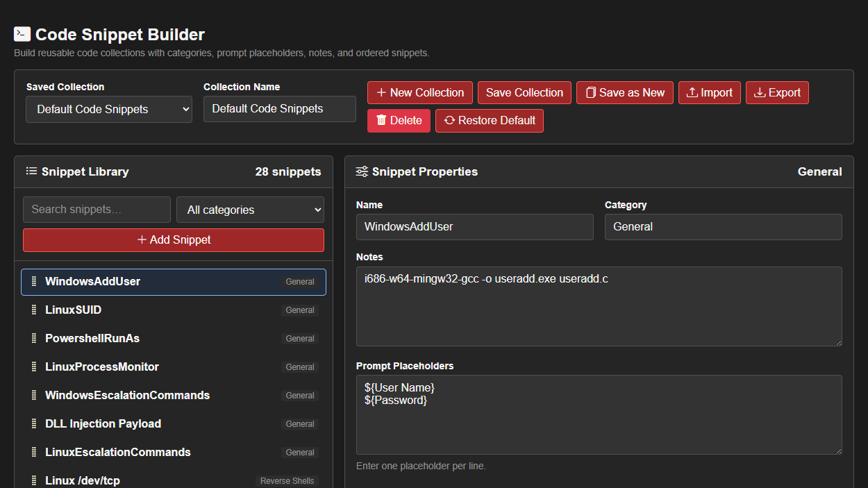The width and height of the screenshot is (868, 488).
Task: Click the General label in Snippet Properties header
Action: tap(819, 171)
